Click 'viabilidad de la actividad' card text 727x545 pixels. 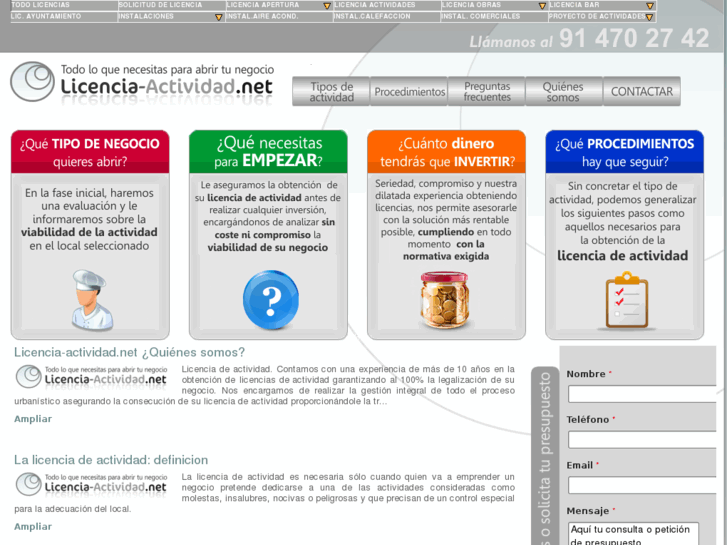[x=89, y=232]
